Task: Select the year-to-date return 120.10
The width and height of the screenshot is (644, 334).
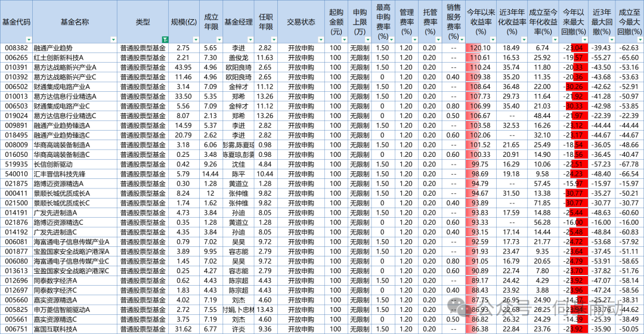Action: point(481,48)
